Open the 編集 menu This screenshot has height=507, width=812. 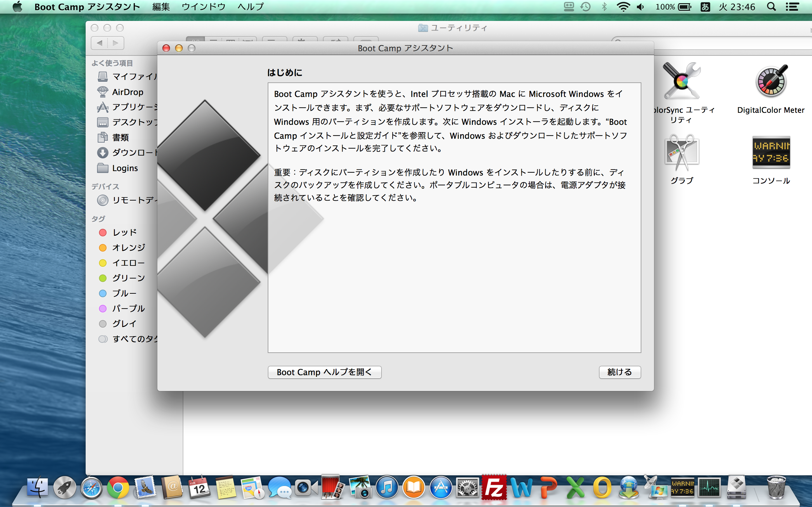pos(161,7)
